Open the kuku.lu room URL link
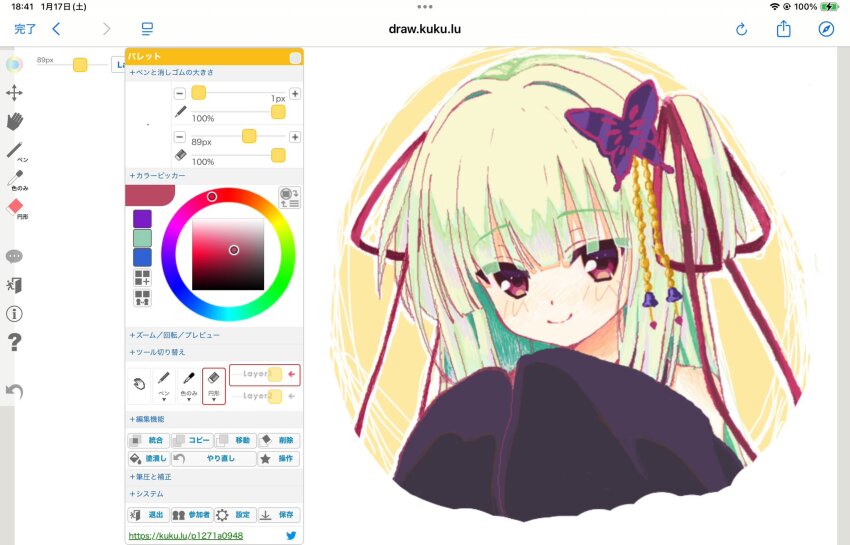This screenshot has height=545, width=850. 185,535
